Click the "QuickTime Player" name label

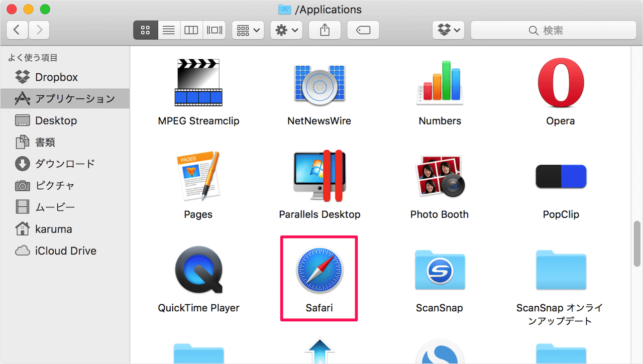(x=198, y=308)
